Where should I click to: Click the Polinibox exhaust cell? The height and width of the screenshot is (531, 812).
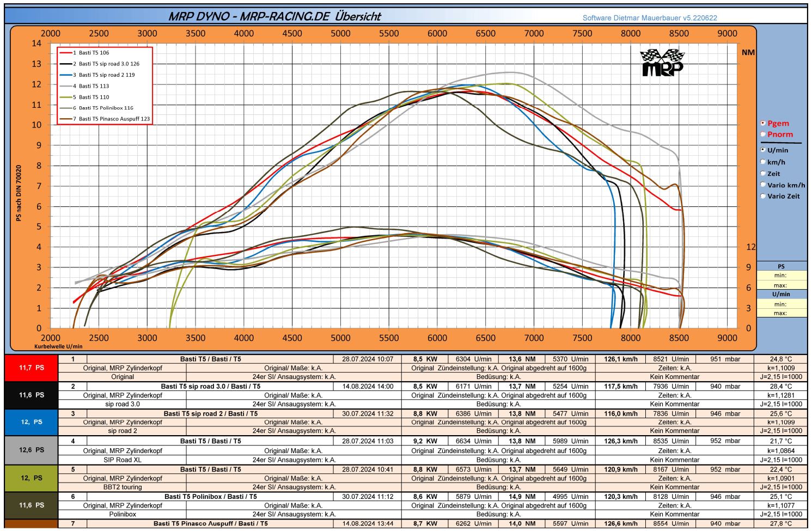point(123,514)
